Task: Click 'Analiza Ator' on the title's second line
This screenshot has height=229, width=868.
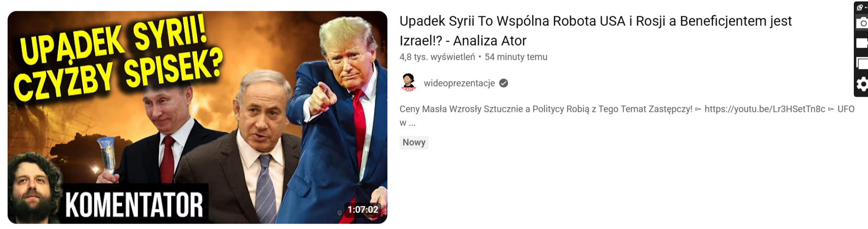Action: [x=490, y=40]
